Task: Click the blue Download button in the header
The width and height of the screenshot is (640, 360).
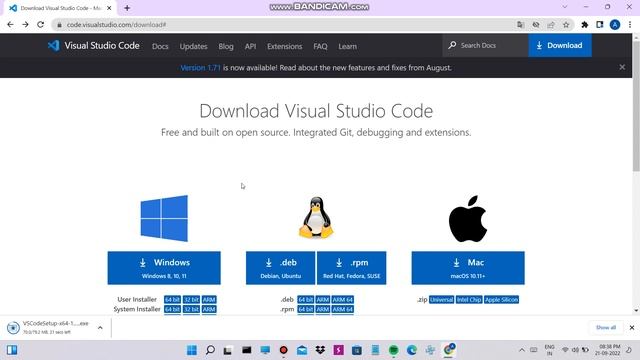Action: (560, 45)
